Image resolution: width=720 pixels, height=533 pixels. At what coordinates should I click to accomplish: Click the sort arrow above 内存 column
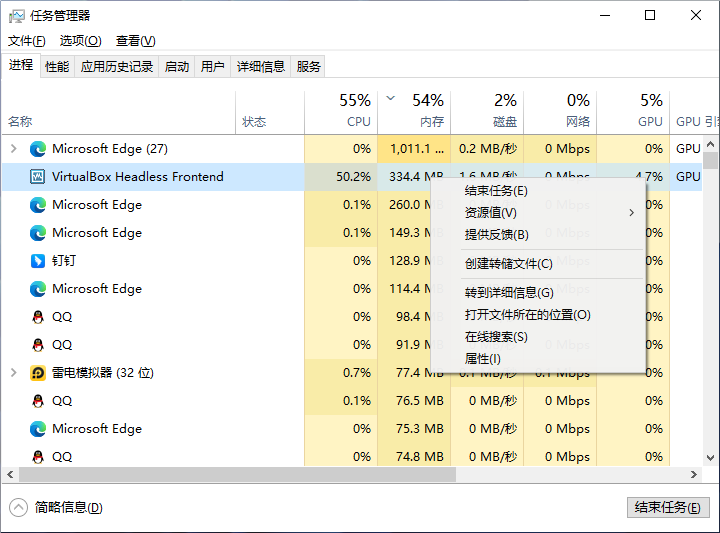click(x=391, y=98)
